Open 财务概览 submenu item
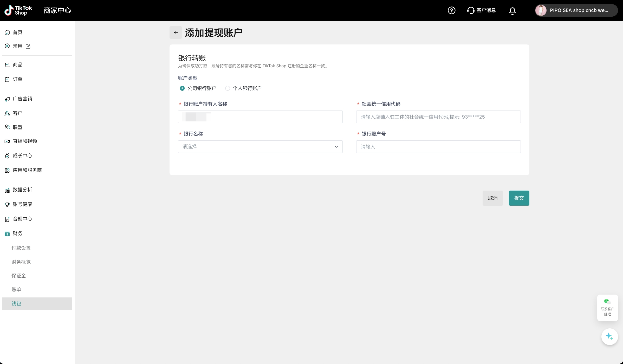Viewport: 623px width, 364px height. (21, 262)
